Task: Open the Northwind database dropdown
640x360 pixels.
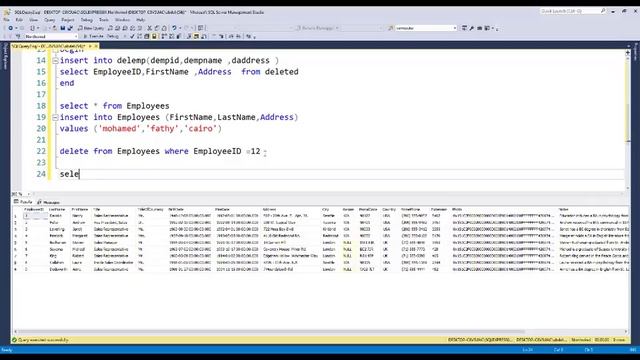Action: click(76, 36)
